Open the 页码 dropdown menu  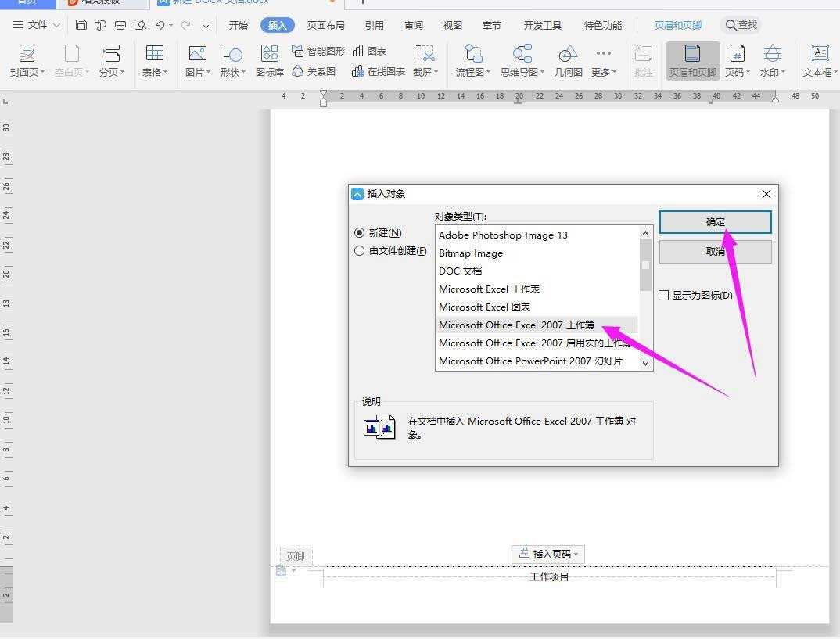click(x=736, y=61)
